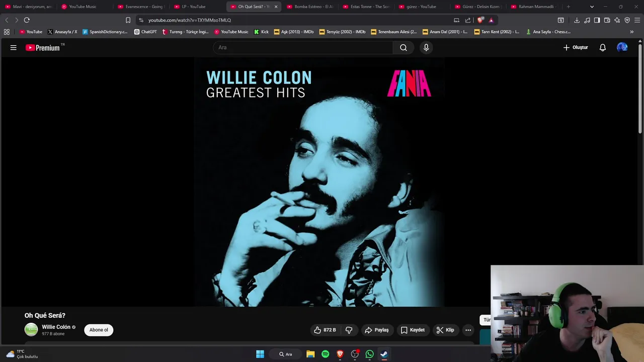Open ChatGPT bookmark

pyautogui.click(x=145, y=32)
